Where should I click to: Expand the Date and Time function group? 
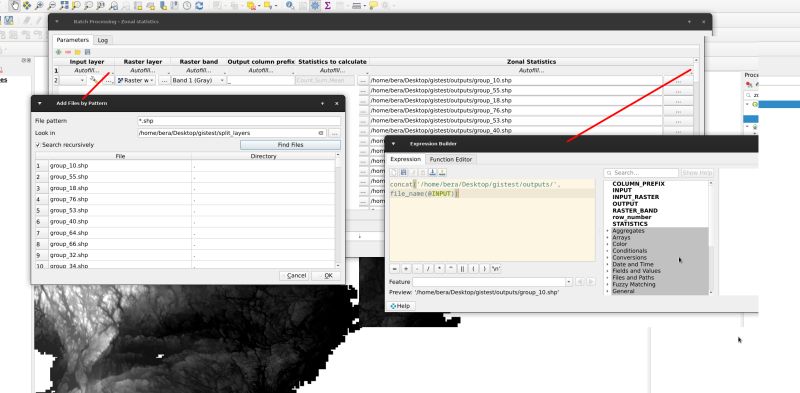(608, 264)
